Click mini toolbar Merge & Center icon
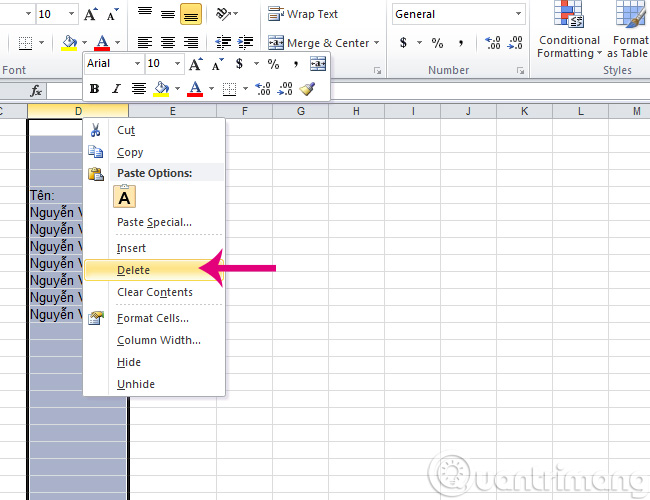The image size is (650, 500). pos(318,64)
